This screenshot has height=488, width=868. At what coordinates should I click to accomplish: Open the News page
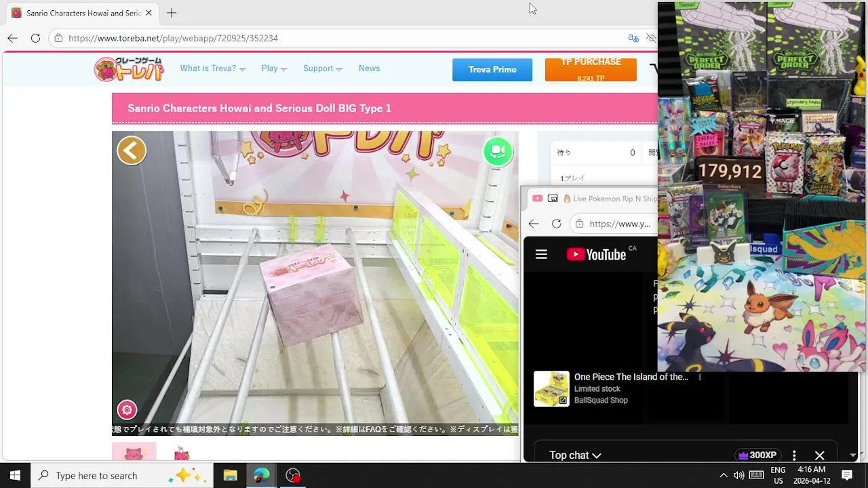tap(369, 68)
